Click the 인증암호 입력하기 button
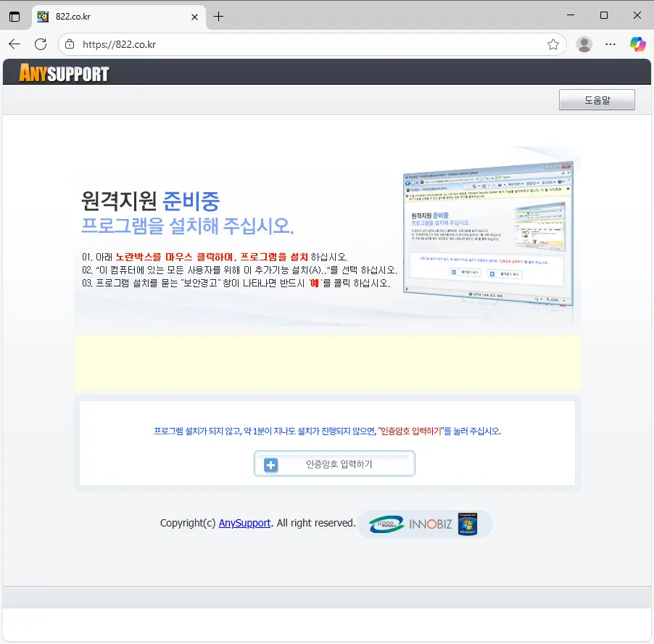Viewport: 654px width, 644px height. (x=334, y=464)
